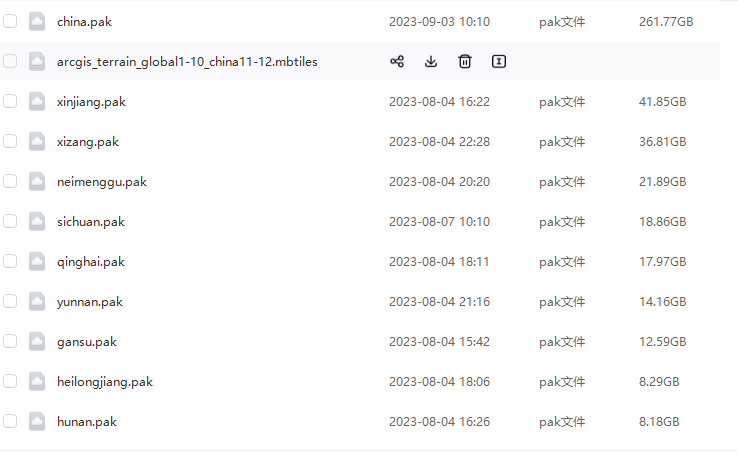Click the file icon beside xinjiang.pak
The image size is (738, 471).
click(x=37, y=102)
